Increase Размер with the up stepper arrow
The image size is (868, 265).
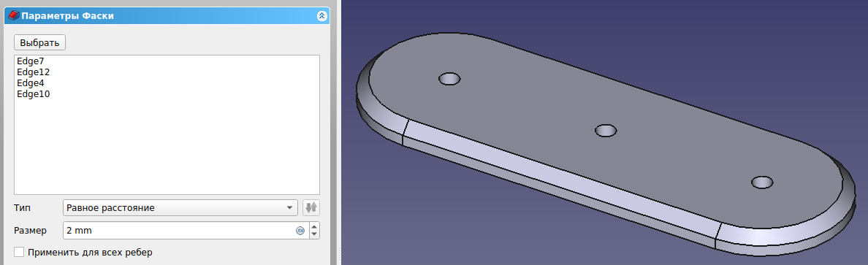(314, 227)
